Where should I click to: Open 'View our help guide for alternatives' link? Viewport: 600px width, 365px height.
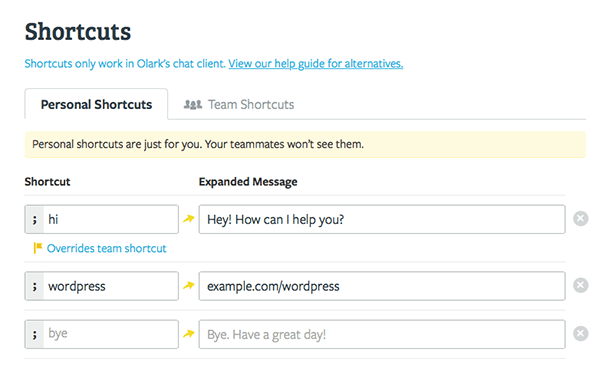tap(316, 64)
